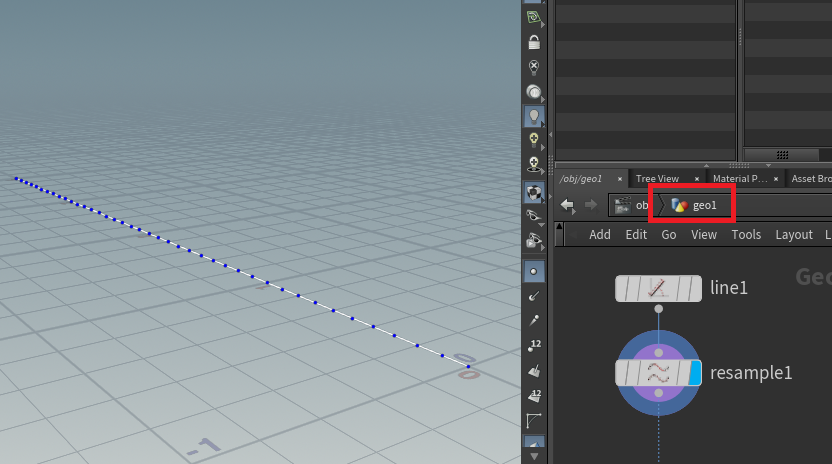The height and width of the screenshot is (464, 832).
Task: Click left collapse arrow beside lighting icons
Action: coord(550,135)
